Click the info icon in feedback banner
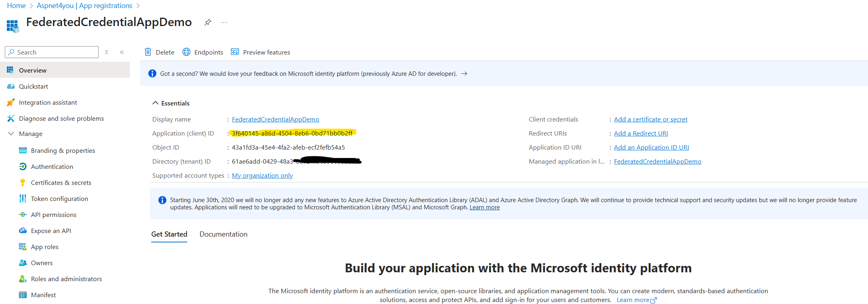868x304 pixels. click(152, 73)
